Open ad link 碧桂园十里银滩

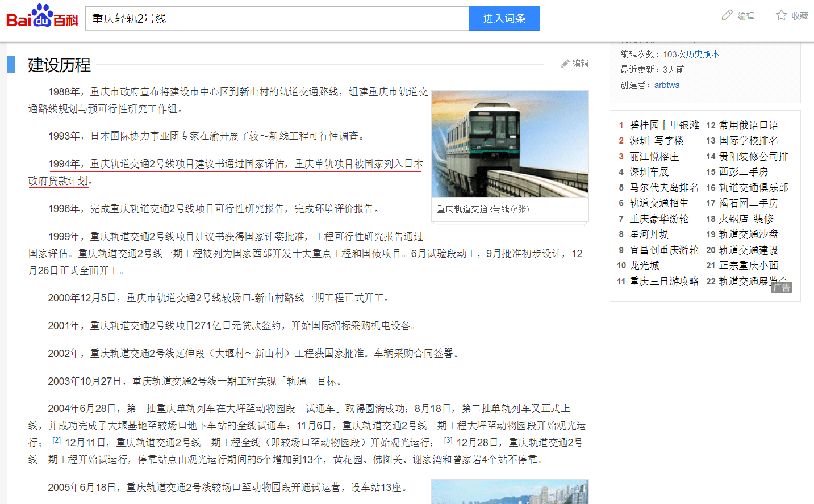pyautogui.click(x=664, y=125)
